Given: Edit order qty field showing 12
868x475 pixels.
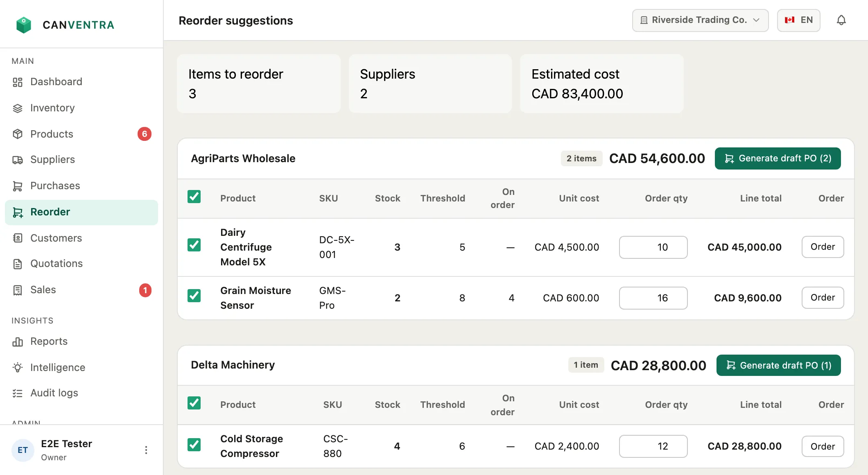Looking at the screenshot, I should (653, 446).
